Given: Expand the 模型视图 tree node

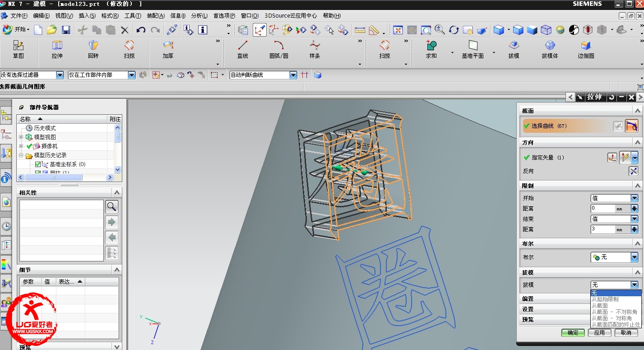Looking at the screenshot, I should pyautogui.click(x=21, y=137).
